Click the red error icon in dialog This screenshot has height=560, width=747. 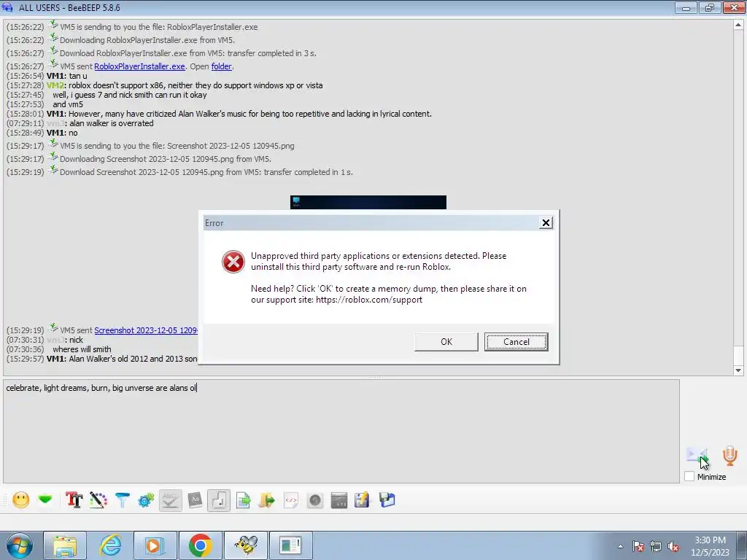(x=233, y=262)
